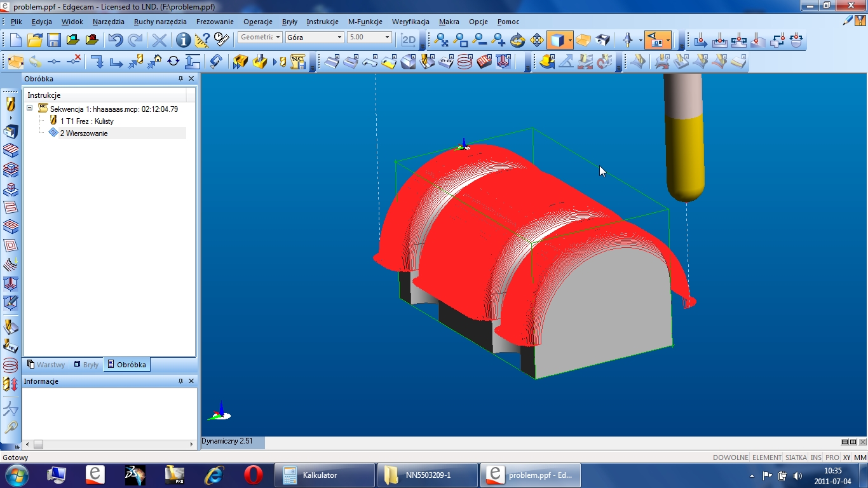Toggle ELEMENT snap in status bar
868x488 pixels.
point(767,457)
